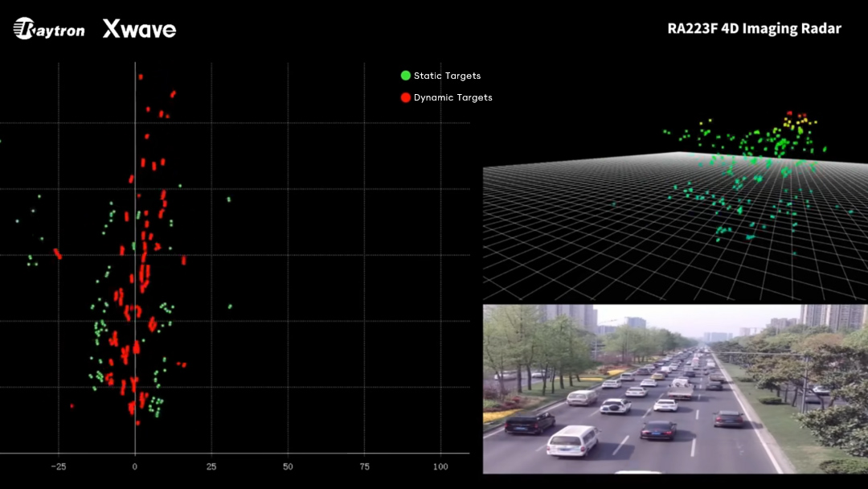Click the Xwave logo
This screenshot has height=489, width=868.
click(x=139, y=30)
